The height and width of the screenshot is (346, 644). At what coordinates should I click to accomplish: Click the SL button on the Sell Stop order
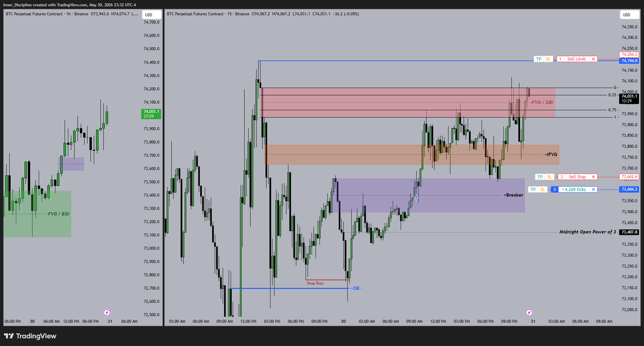pos(550,177)
